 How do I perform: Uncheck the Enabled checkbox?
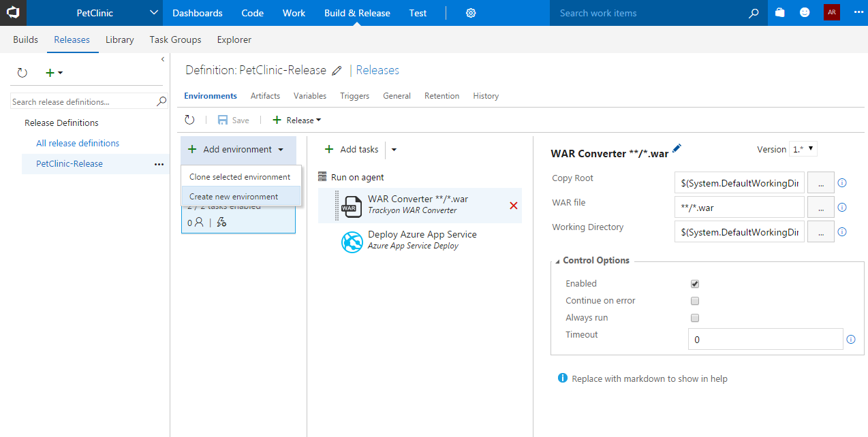pos(695,284)
